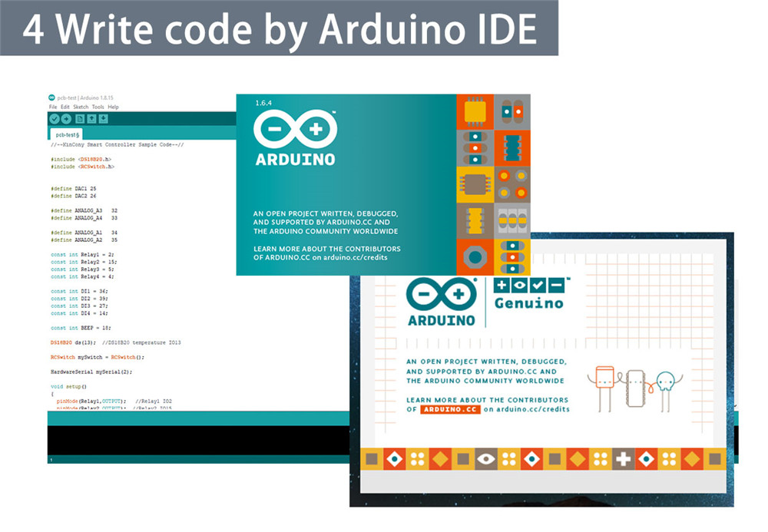Click inside the black console output area

point(192,440)
